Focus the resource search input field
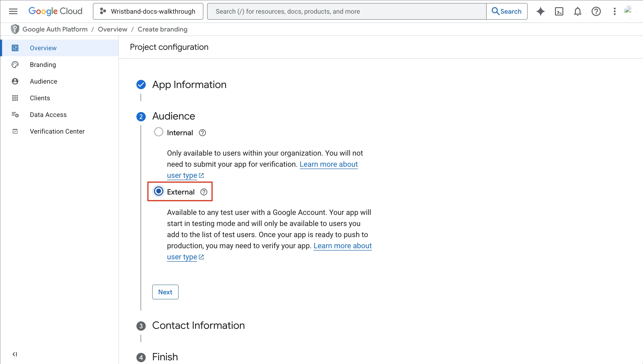This screenshot has width=643, height=364. click(347, 11)
